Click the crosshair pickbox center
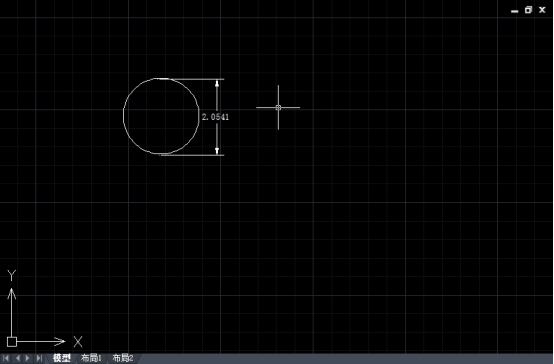The width and height of the screenshot is (554, 364). (278, 107)
